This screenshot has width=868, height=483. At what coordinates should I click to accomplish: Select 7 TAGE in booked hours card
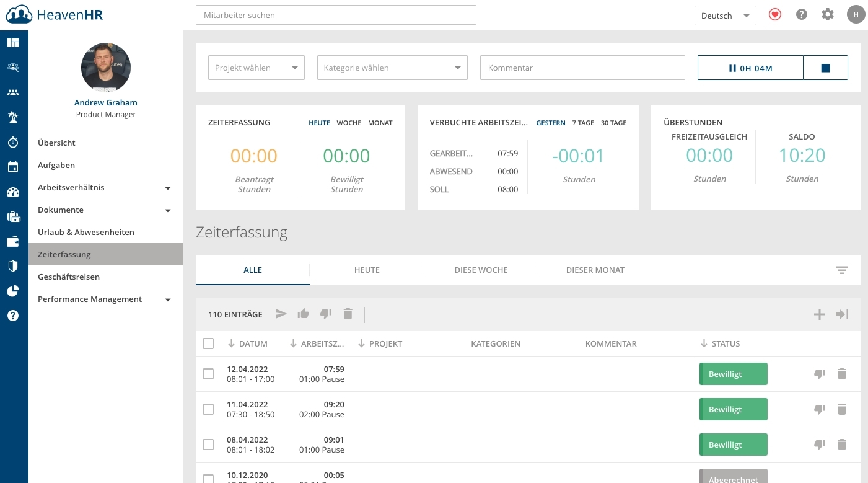click(x=583, y=123)
